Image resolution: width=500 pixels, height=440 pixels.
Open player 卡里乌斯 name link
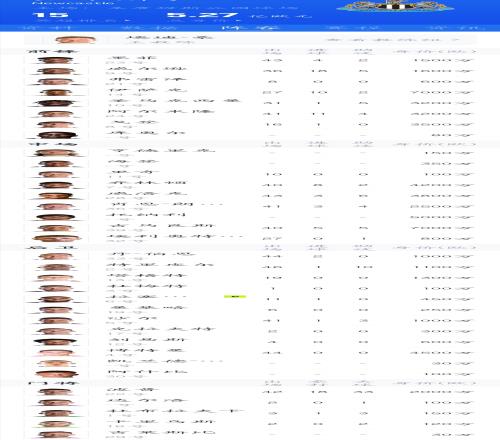[x=161, y=422]
